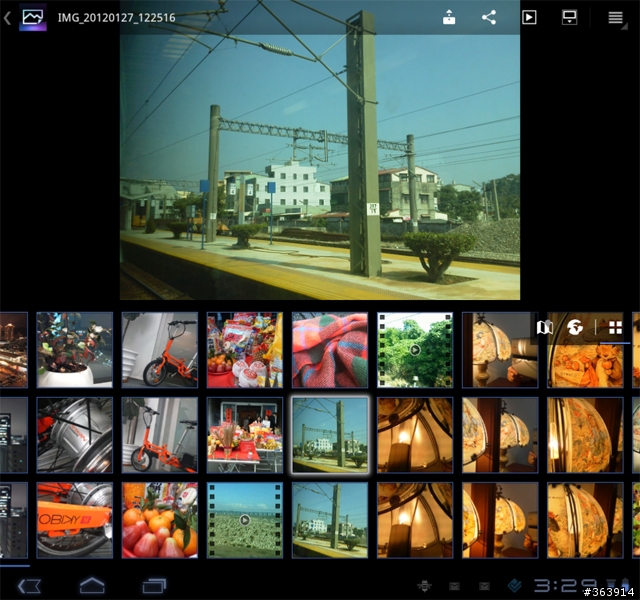
Task: Tap the blue scroll indicator below the thumbnails
Action: click(15, 566)
